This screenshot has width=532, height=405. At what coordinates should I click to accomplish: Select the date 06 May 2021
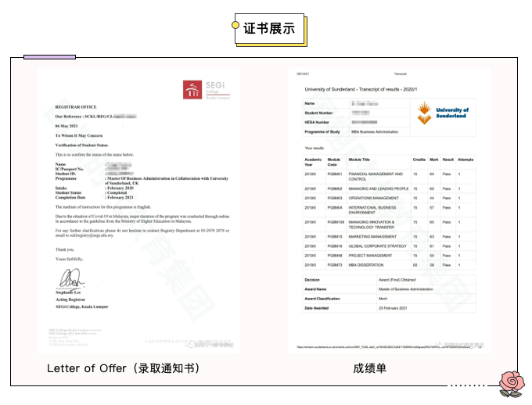(x=66, y=126)
